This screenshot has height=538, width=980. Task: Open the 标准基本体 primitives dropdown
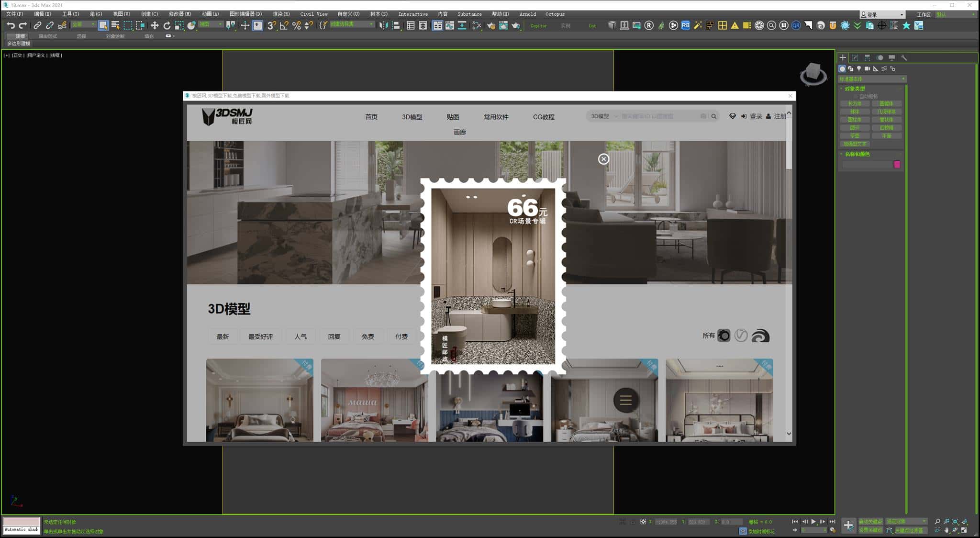[x=872, y=79]
